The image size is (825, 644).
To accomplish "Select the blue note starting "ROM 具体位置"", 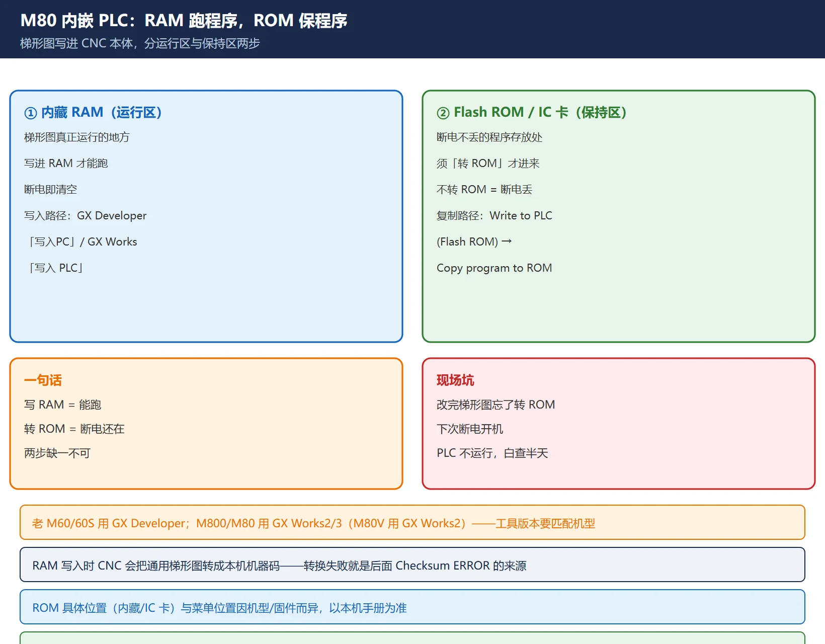I will (412, 607).
